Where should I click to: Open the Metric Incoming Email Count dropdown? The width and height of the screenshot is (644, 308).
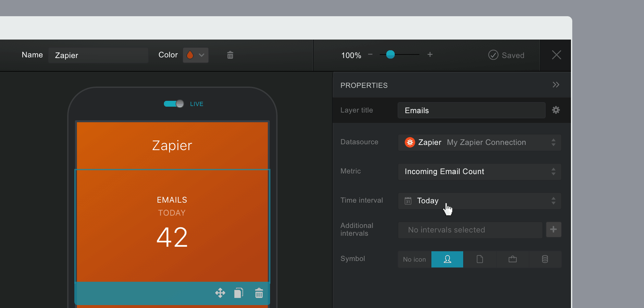pos(479,172)
